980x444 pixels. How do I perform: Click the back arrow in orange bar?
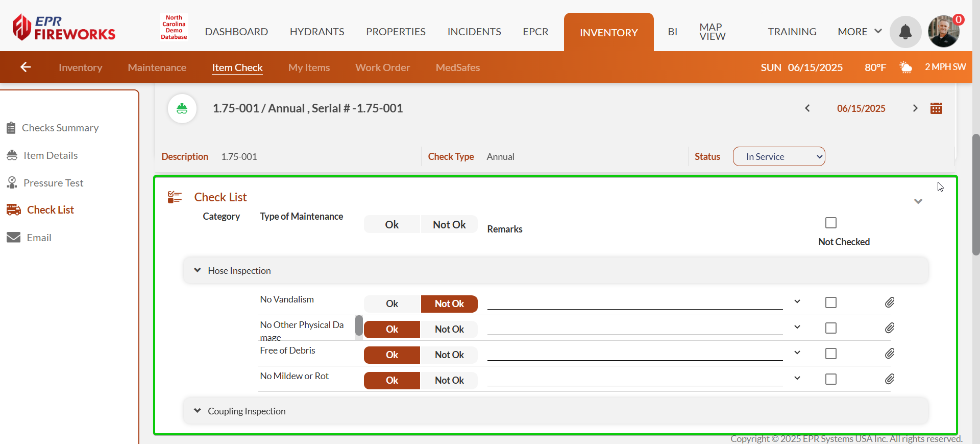coord(26,67)
